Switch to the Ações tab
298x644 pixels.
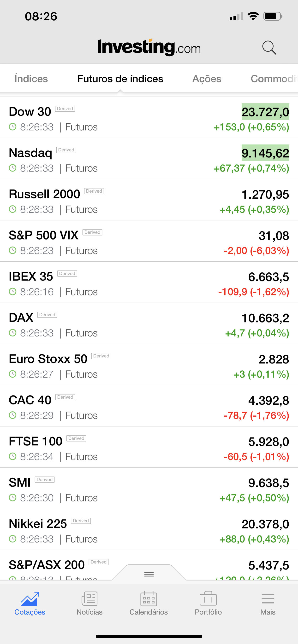click(207, 79)
